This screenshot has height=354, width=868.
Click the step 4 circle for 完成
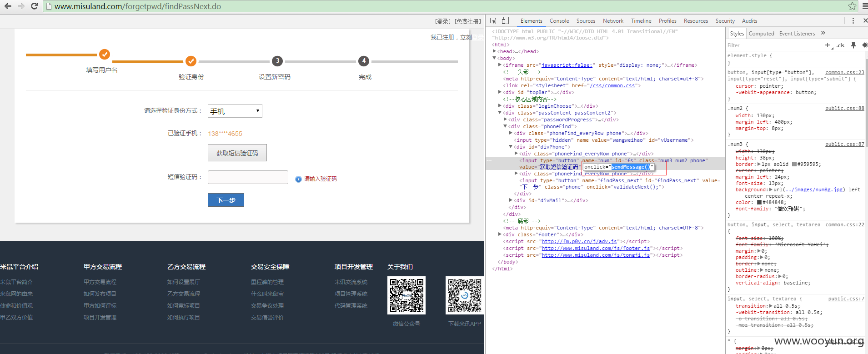pos(364,61)
